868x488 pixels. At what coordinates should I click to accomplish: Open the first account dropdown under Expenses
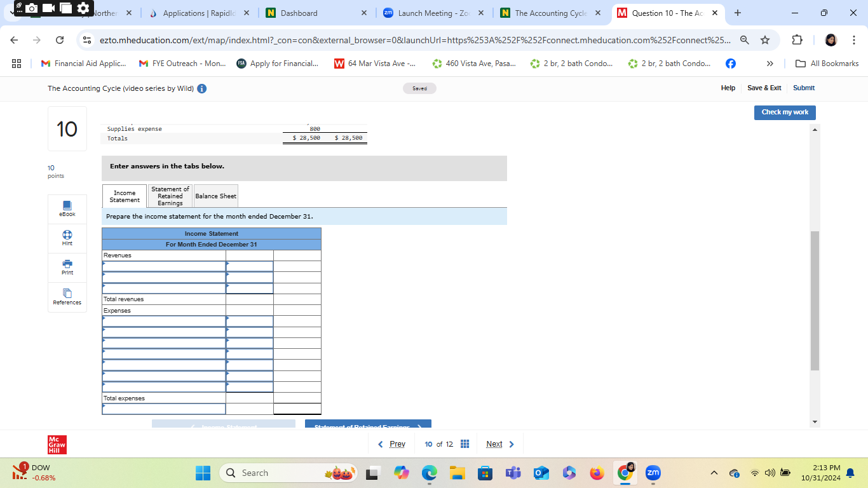pos(164,321)
